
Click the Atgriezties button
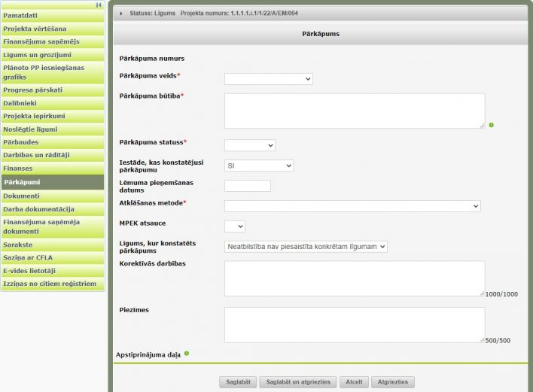pyautogui.click(x=392, y=382)
